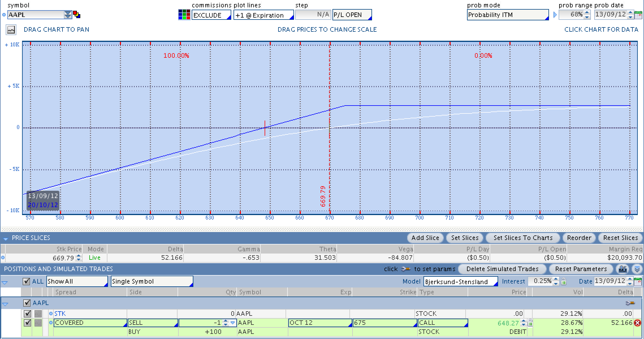Remove the COVERED simulated trade with red X
Viewport: 644px width, 339px height.
coord(637,323)
